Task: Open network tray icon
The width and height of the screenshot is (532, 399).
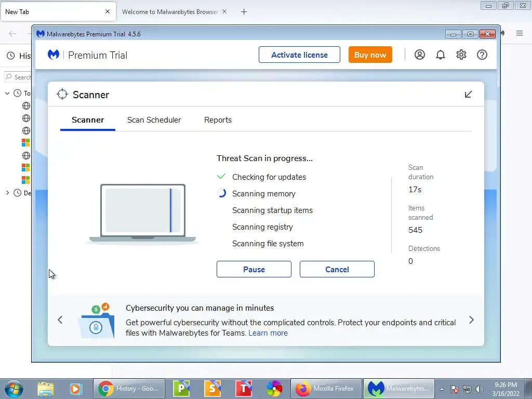Action: tap(467, 389)
